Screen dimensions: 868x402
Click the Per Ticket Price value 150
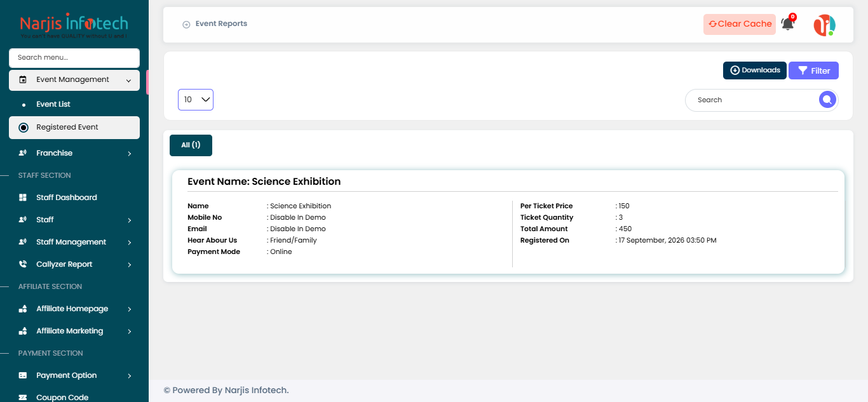click(x=624, y=206)
